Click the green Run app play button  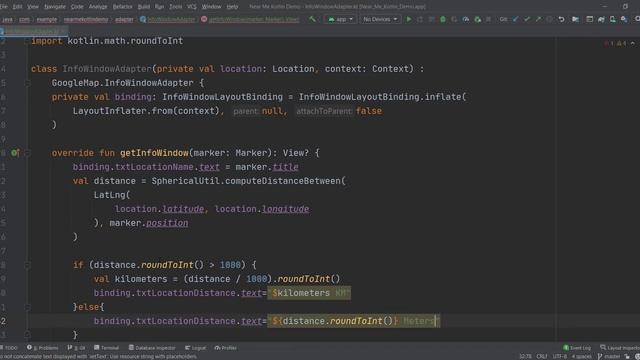(x=409, y=19)
